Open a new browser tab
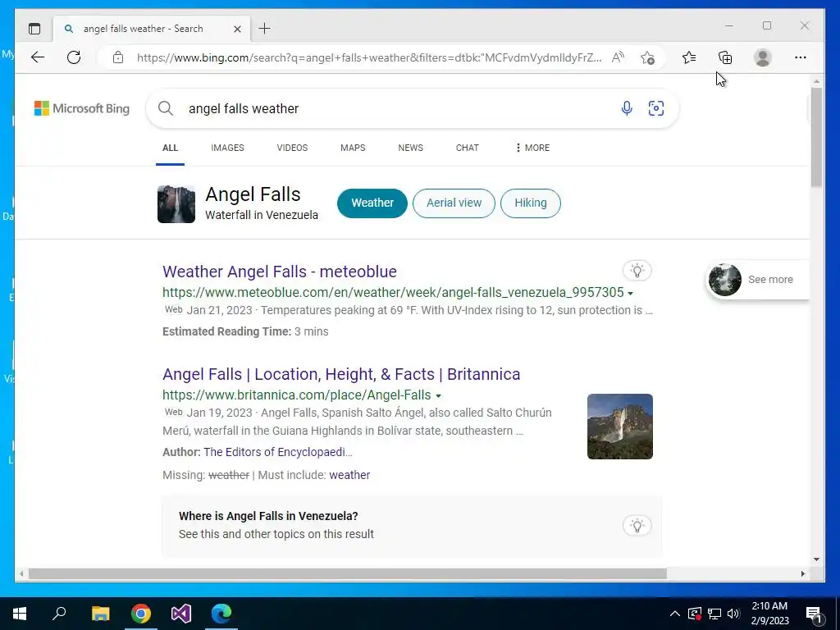840x630 pixels. coord(264,29)
